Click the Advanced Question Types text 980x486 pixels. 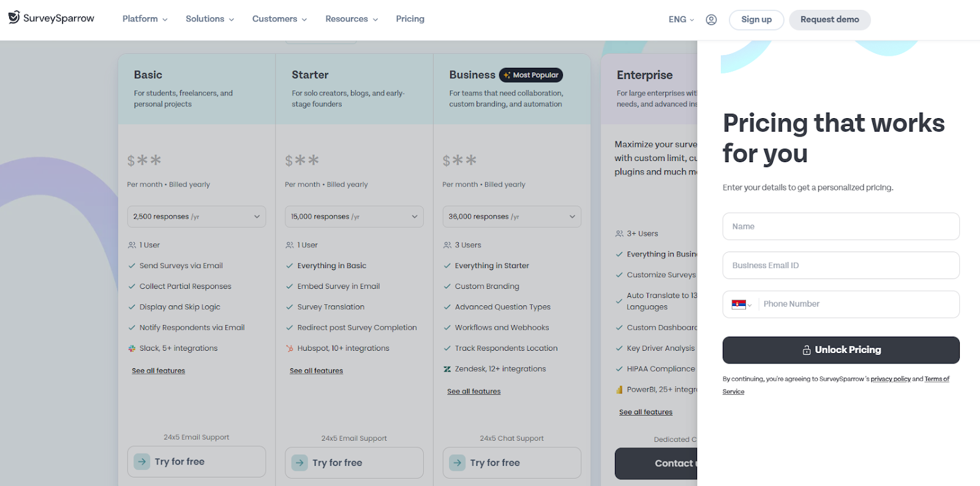pos(502,307)
